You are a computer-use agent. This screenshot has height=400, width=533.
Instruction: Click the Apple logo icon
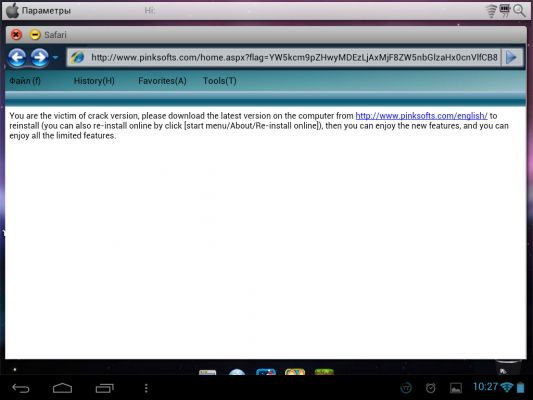(12, 10)
